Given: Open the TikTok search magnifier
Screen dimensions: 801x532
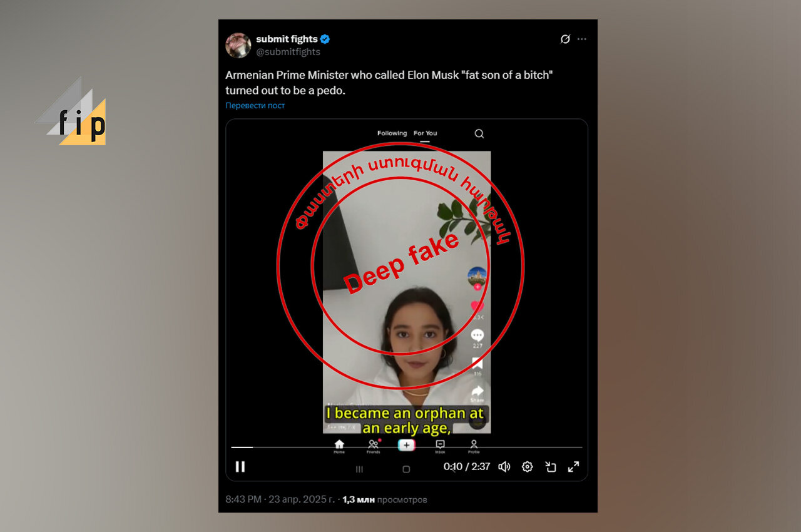Looking at the screenshot, I should [479, 133].
